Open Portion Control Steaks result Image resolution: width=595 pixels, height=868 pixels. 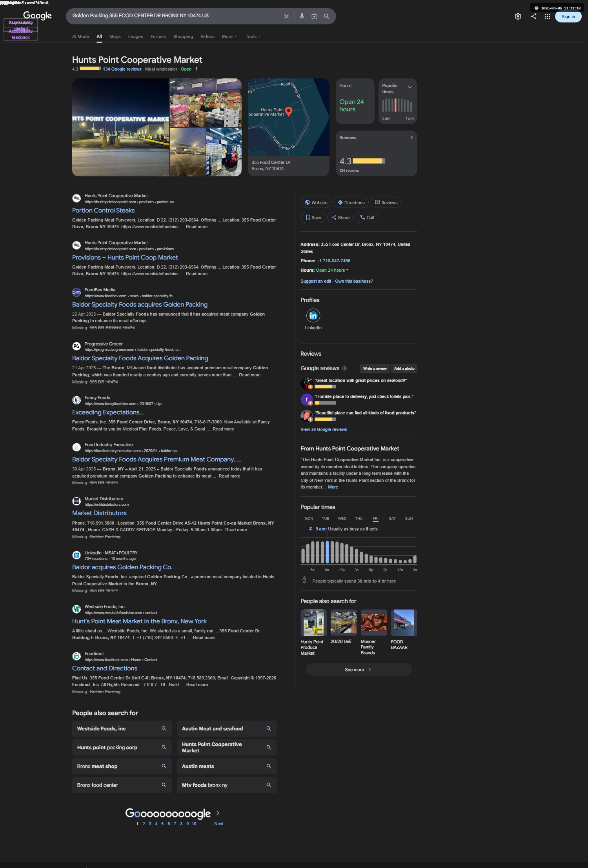(x=103, y=211)
